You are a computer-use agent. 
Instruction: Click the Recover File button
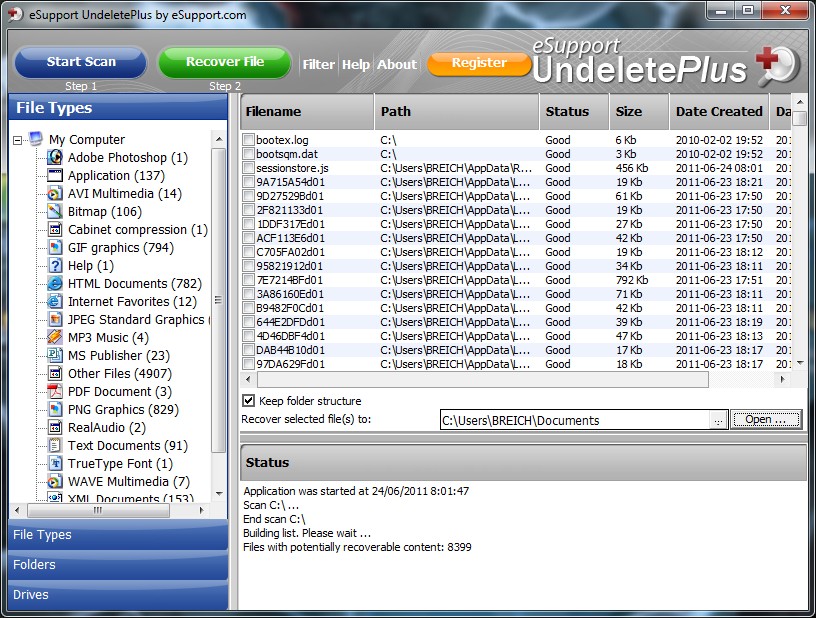click(225, 62)
